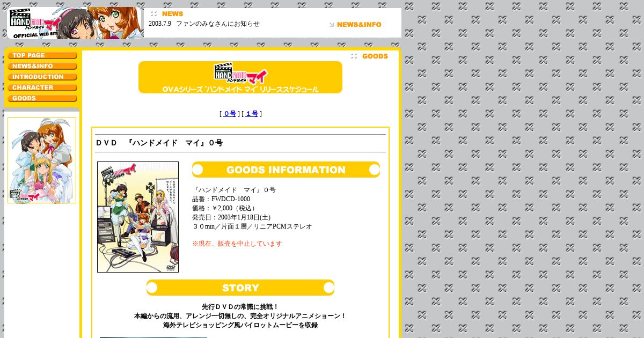Open the TOP PAGE menu item
Viewport: 644px width, 338px height.
(x=42, y=55)
